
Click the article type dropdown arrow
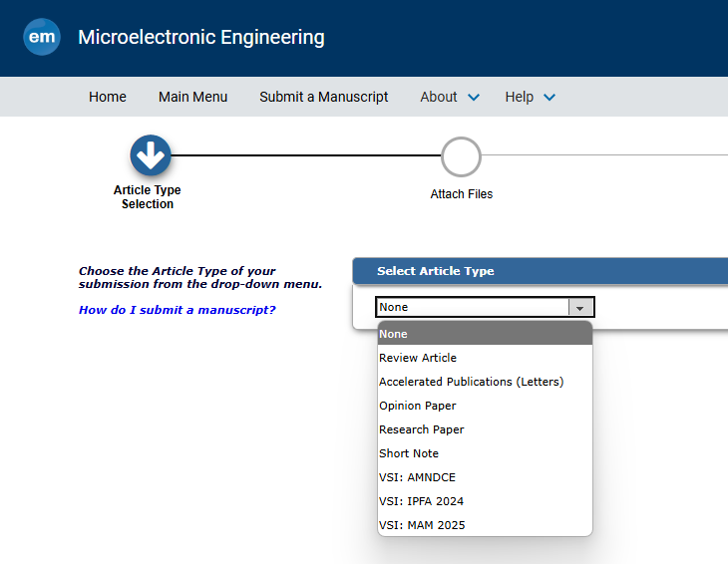[x=579, y=308]
